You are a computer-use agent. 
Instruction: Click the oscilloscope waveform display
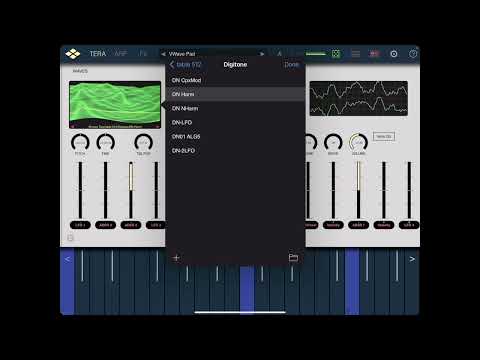point(359,98)
